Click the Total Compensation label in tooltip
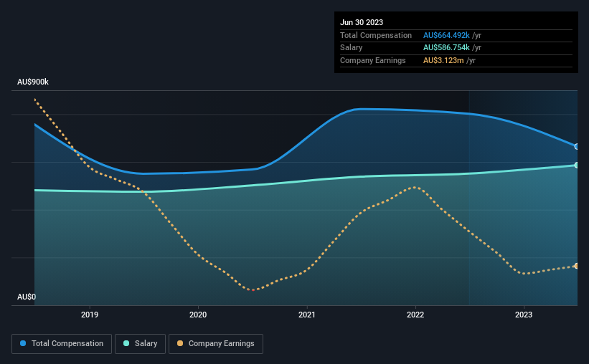The width and height of the screenshot is (589, 364). pos(376,35)
